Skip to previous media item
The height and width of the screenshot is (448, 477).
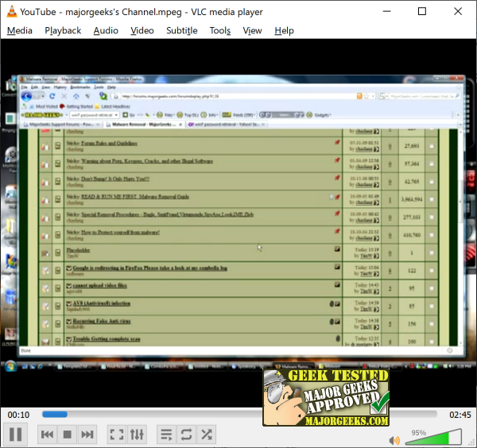48,434
